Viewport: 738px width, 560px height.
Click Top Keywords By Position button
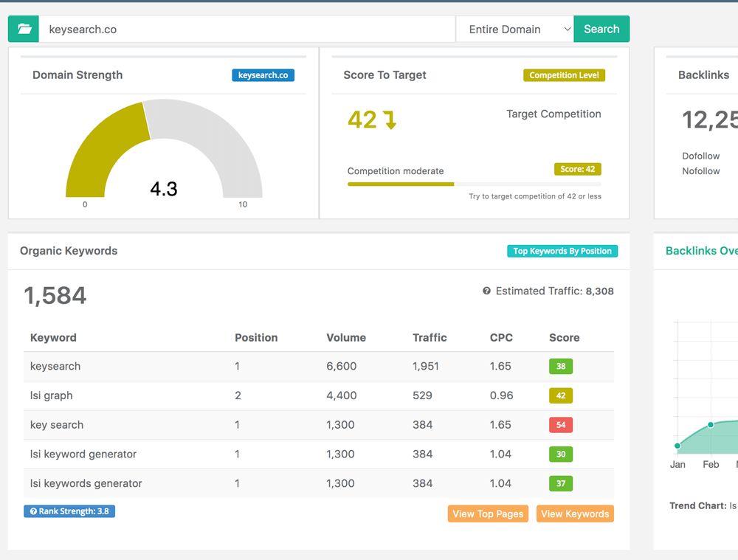562,251
